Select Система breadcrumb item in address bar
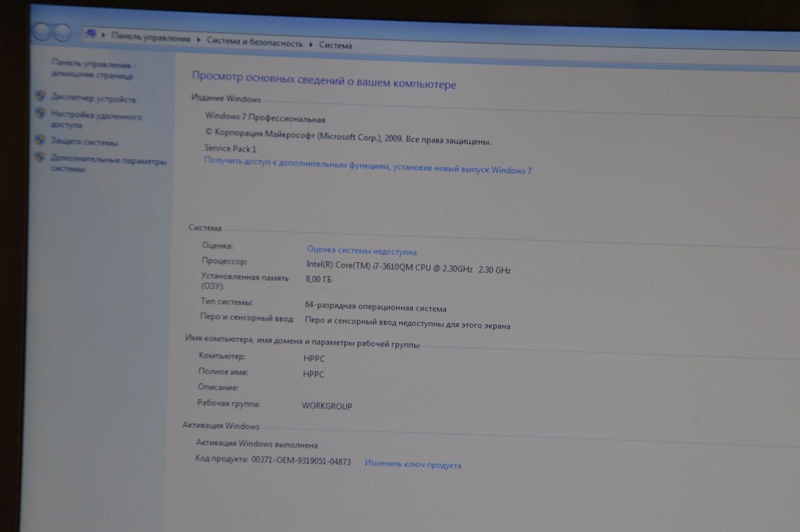 [x=335, y=45]
